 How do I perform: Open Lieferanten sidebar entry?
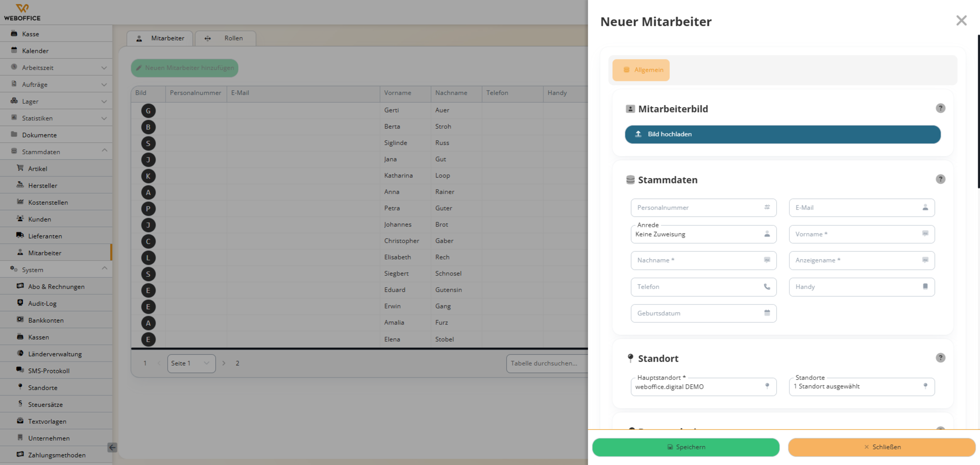point(56,236)
